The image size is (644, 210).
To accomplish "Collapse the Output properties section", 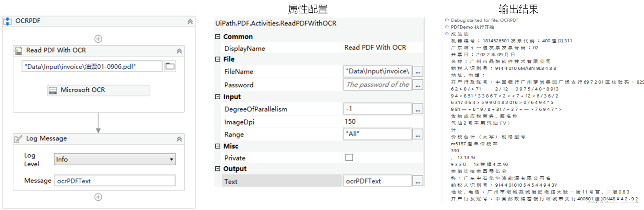I will pos(217,168).
